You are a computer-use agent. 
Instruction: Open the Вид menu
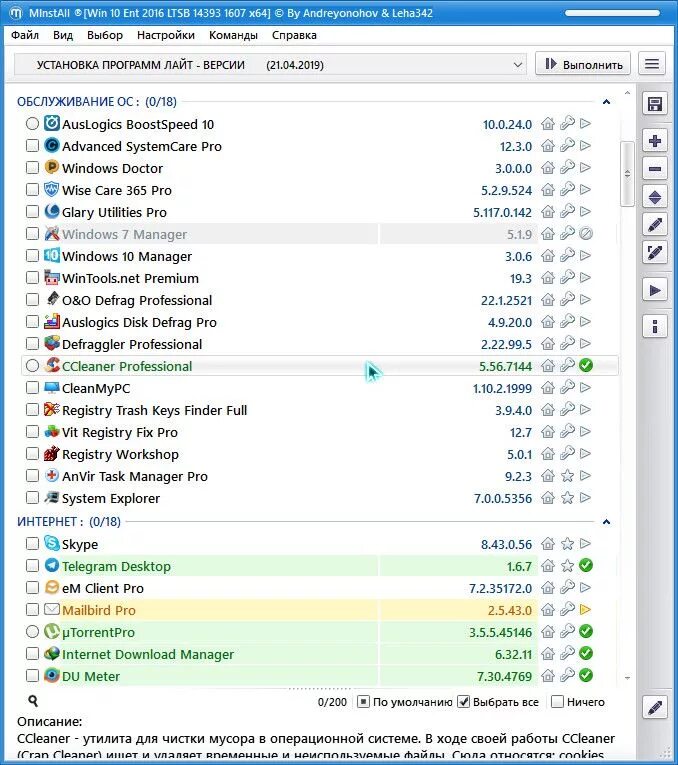(x=63, y=35)
